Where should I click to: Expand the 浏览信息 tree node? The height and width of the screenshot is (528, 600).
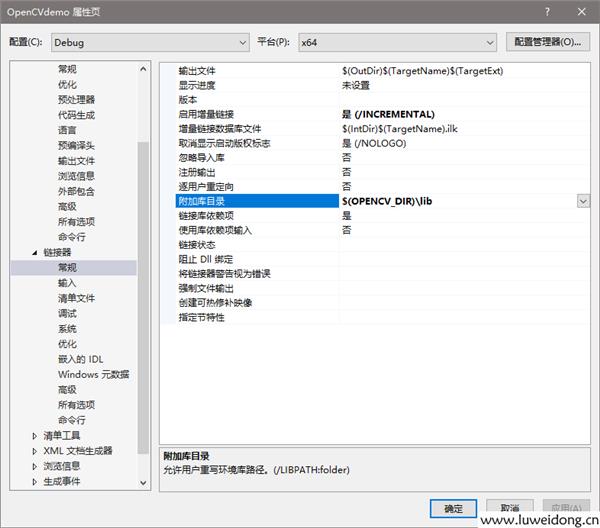click(36, 466)
